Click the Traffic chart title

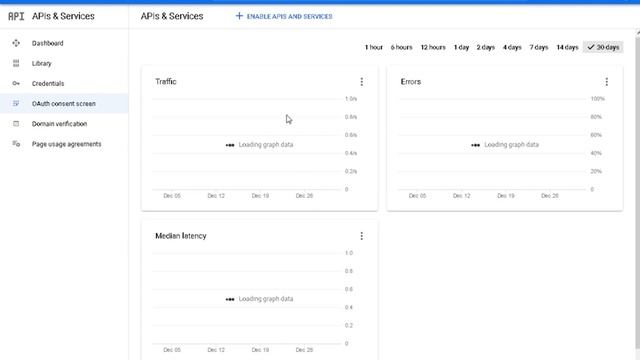point(166,82)
